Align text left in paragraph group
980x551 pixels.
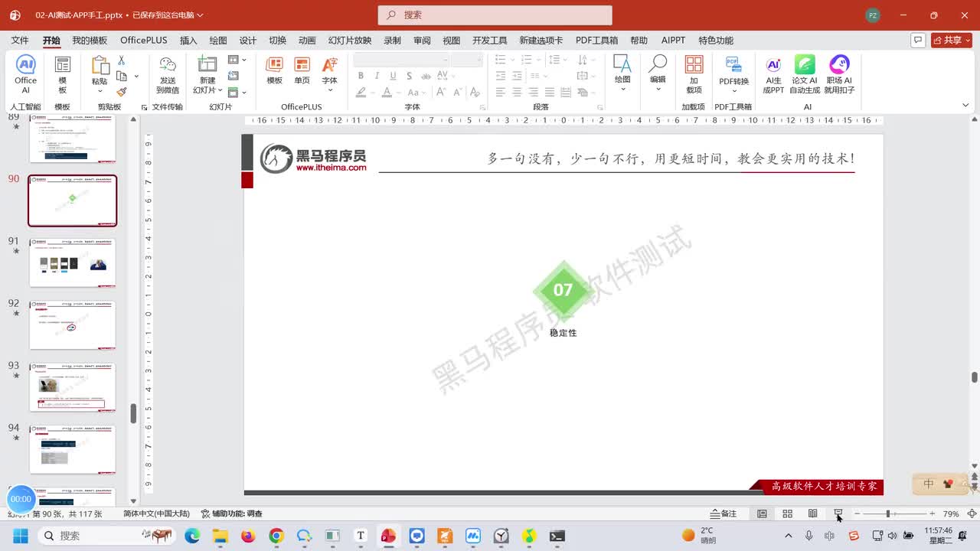point(501,92)
